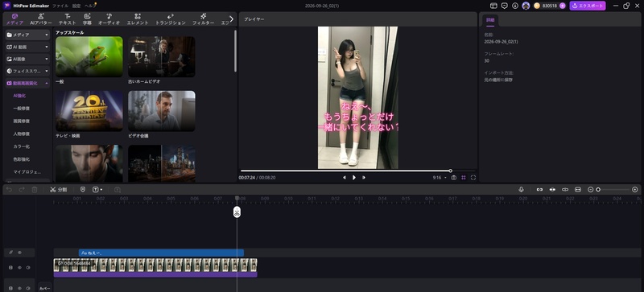The image size is (644, 292).
Task: Expand the AI画像 sidebar section
Action: click(x=27, y=59)
